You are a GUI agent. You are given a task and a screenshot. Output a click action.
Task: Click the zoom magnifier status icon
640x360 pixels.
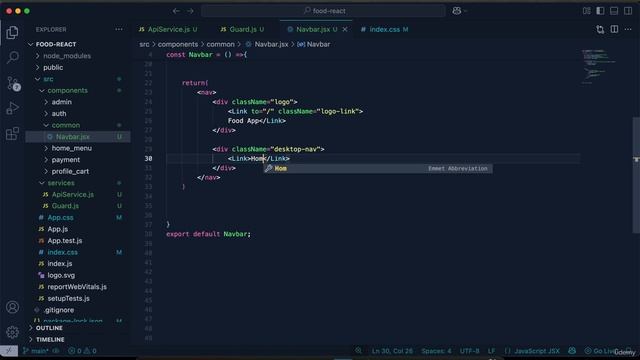coord(358,351)
